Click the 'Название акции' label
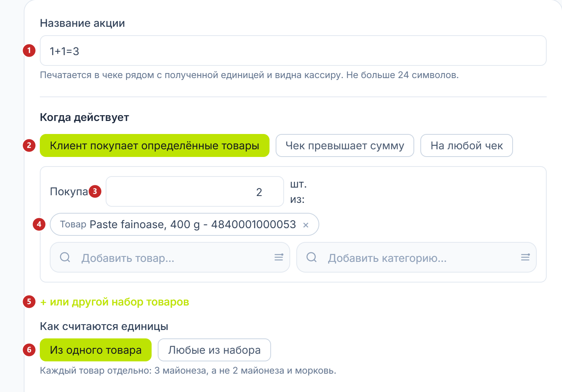The width and height of the screenshot is (562, 392). tap(82, 23)
